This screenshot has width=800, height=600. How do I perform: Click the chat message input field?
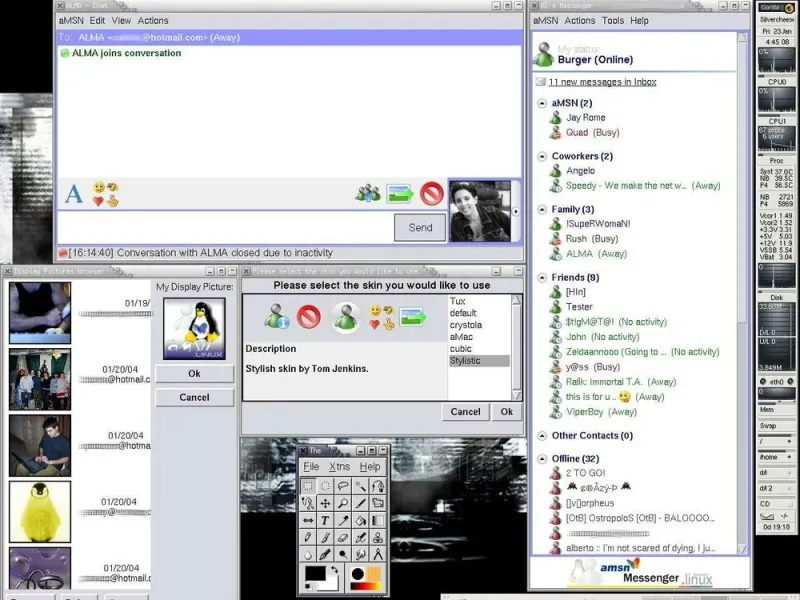pyautogui.click(x=225, y=228)
